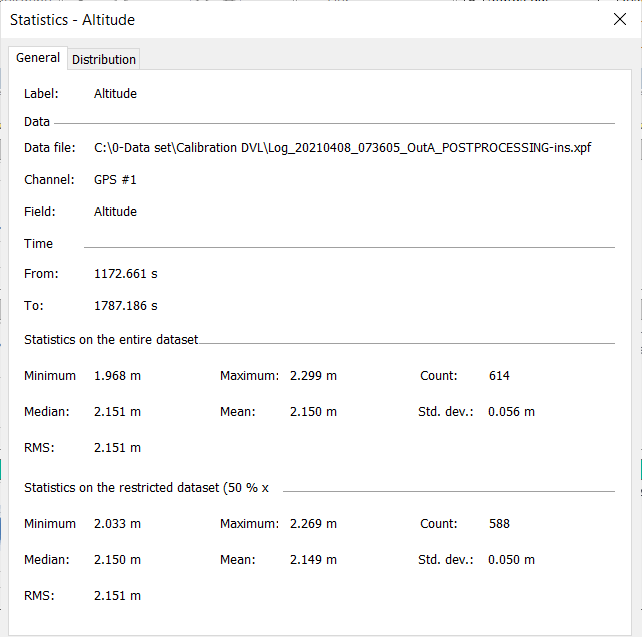Click the entire dataset minimum value 1.968 m
642x637 pixels.
117,376
